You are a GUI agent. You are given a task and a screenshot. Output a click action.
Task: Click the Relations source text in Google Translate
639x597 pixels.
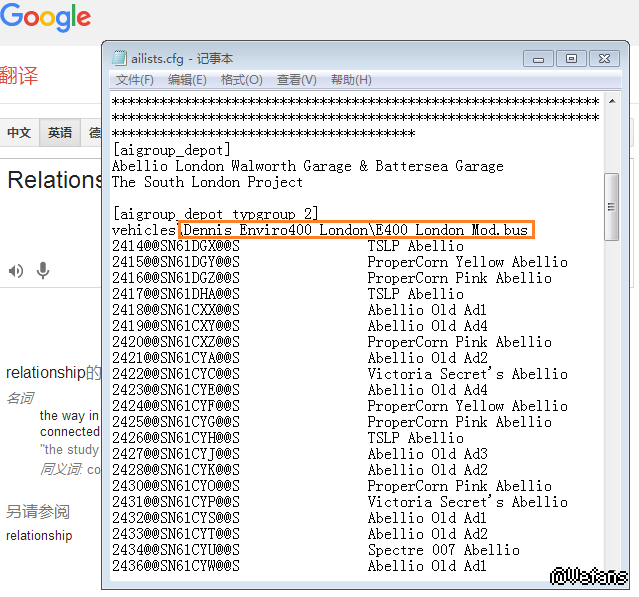(x=54, y=180)
